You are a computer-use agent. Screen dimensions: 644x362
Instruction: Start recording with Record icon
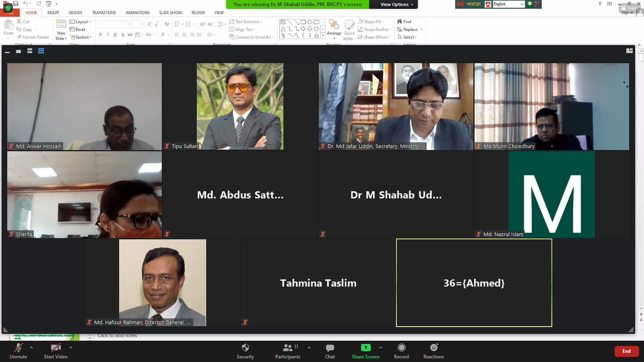pyautogui.click(x=401, y=348)
